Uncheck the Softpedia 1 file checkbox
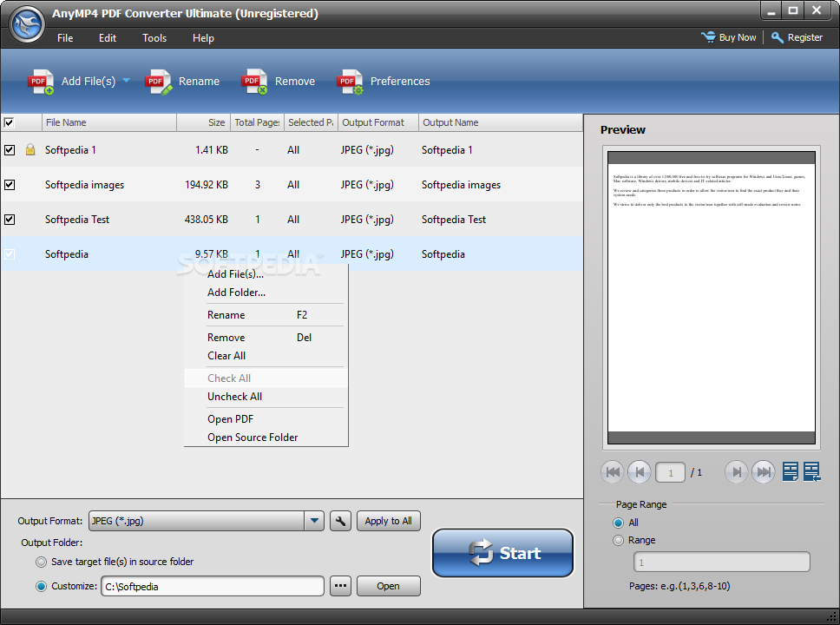 [x=10, y=150]
